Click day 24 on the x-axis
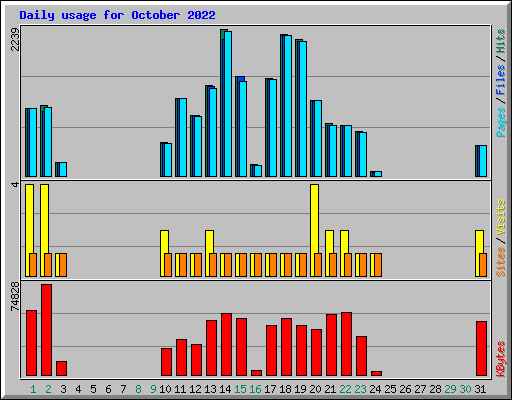512x400 pixels. (x=375, y=389)
